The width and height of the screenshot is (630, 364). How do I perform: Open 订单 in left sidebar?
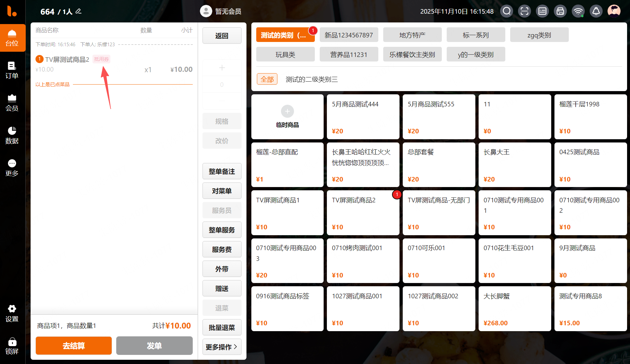coord(12,70)
